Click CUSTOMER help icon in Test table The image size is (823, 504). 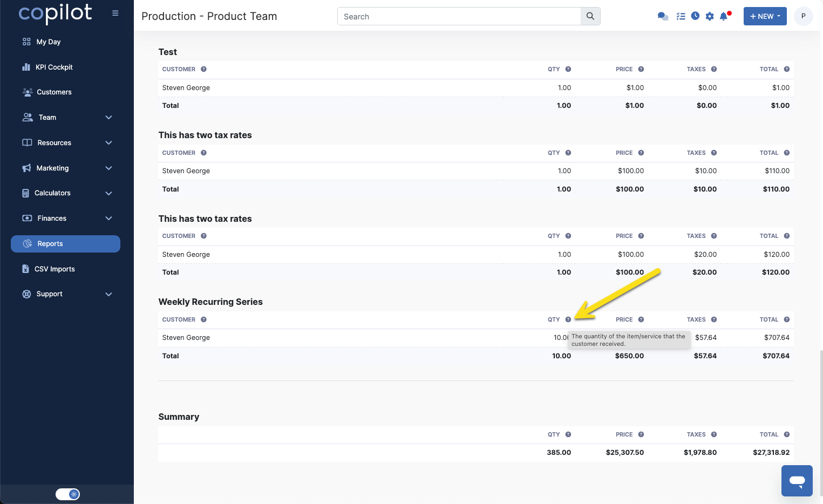203,69
